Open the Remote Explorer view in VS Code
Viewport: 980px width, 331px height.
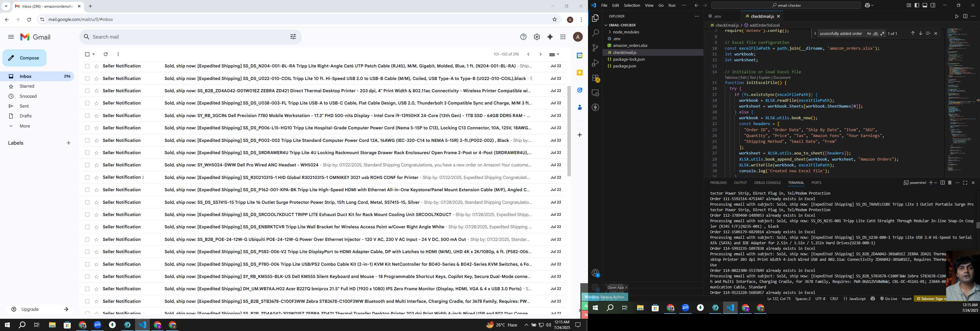595,93
